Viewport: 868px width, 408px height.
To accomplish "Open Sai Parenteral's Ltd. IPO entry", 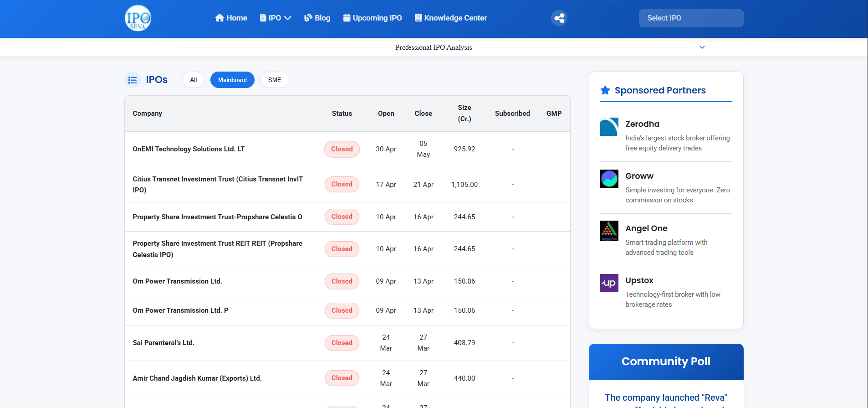I will tap(163, 343).
